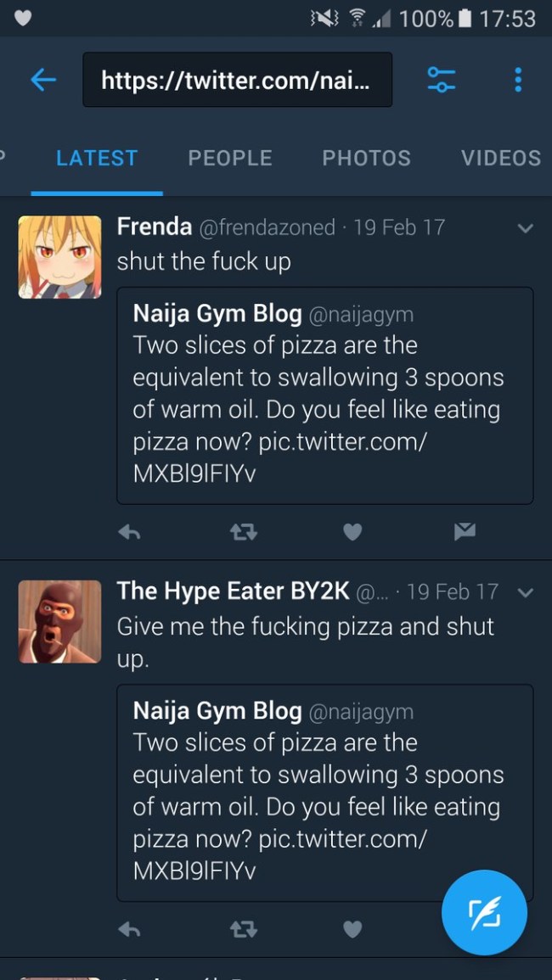Like Frenda's tweet with the heart

[x=352, y=532]
